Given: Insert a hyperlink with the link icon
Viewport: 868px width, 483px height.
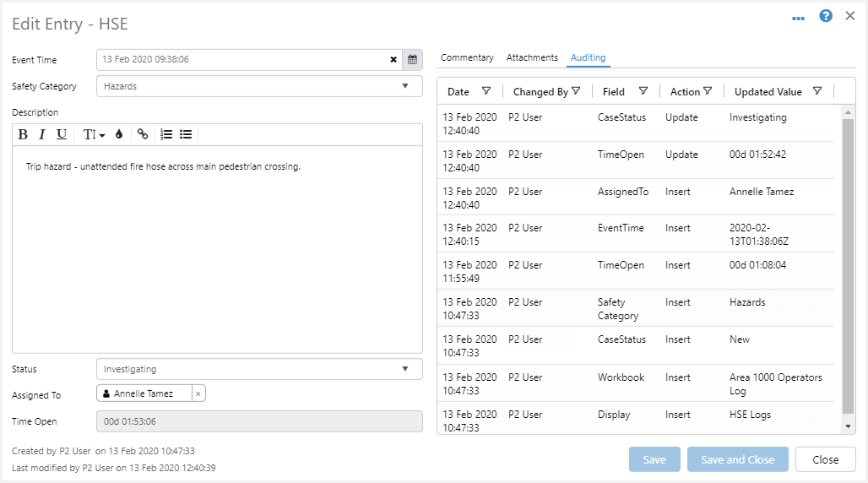Looking at the screenshot, I should tap(143, 134).
